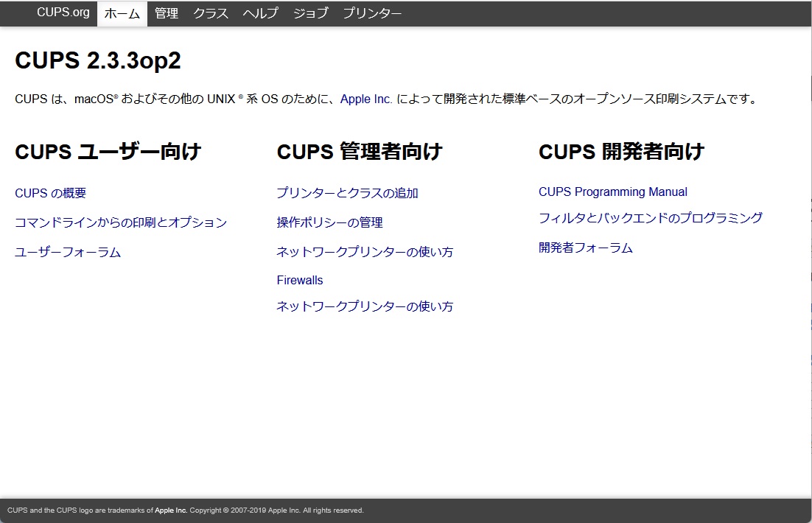Click the CUPS 開発者向け heading
Image resolution: width=812 pixels, height=523 pixels.
point(621,152)
